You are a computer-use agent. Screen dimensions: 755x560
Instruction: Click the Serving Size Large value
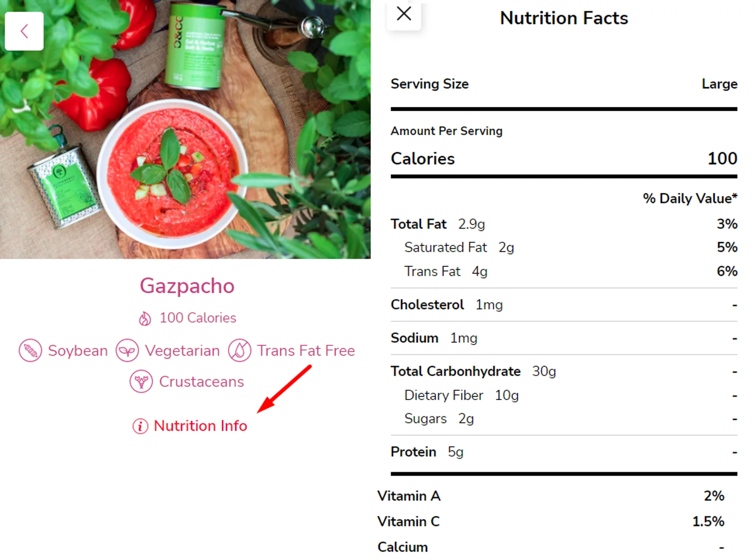720,84
